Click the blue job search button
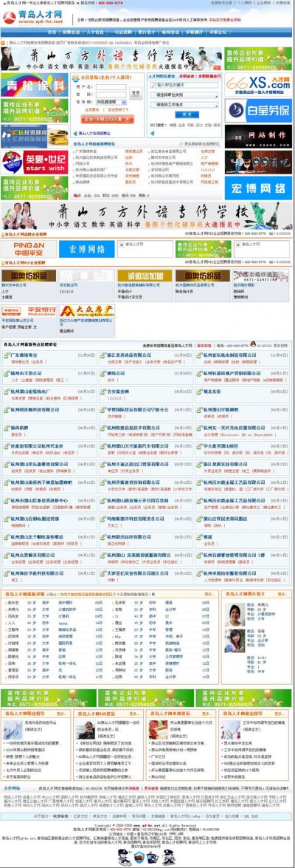Screen dimensions: 295x868 point(187,115)
